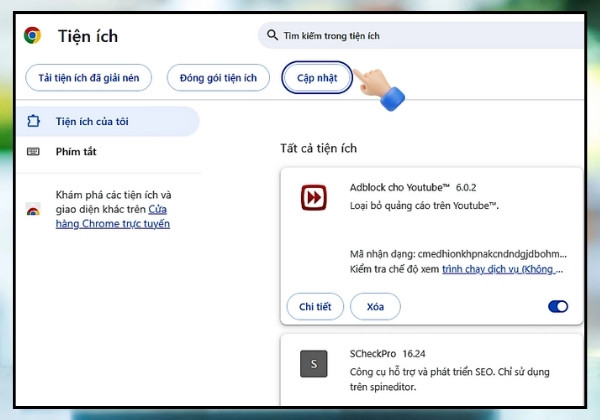Viewport: 600px width, 420px height.
Task: Focus the 'Tìm kiếm trong tiện ích' search field
Action: pyautogui.click(x=421, y=35)
